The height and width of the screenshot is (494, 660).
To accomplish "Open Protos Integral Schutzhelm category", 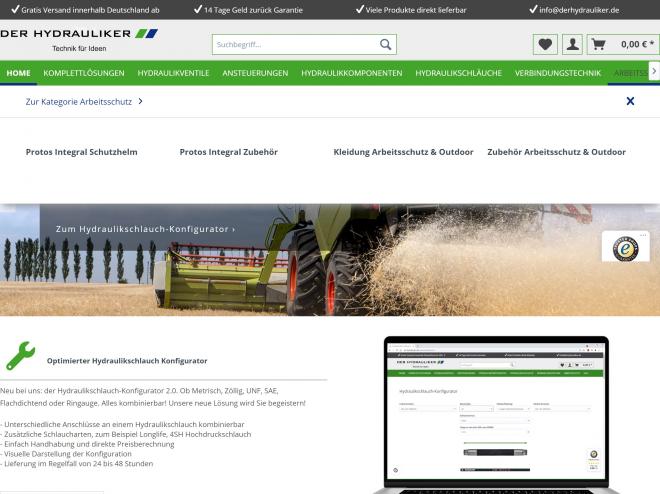I will (x=81, y=152).
